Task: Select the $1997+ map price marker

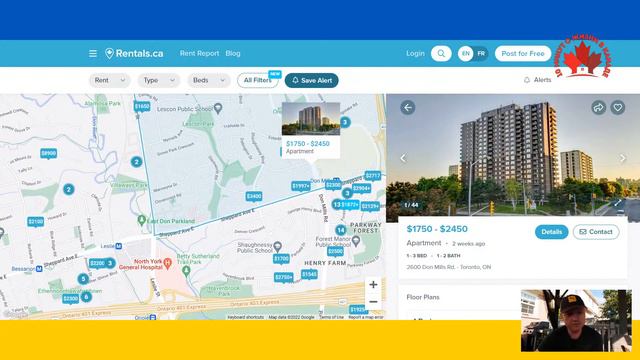Action: (301, 186)
